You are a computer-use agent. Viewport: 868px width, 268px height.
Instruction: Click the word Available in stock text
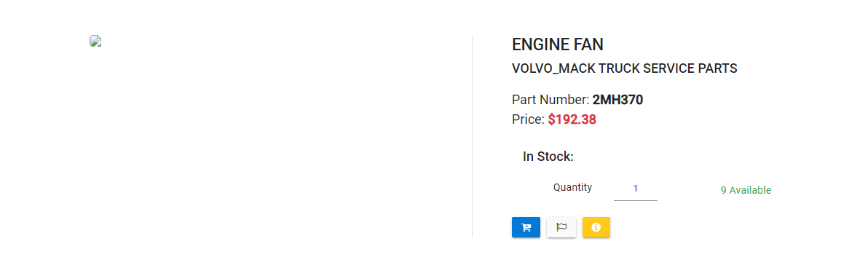[750, 190]
